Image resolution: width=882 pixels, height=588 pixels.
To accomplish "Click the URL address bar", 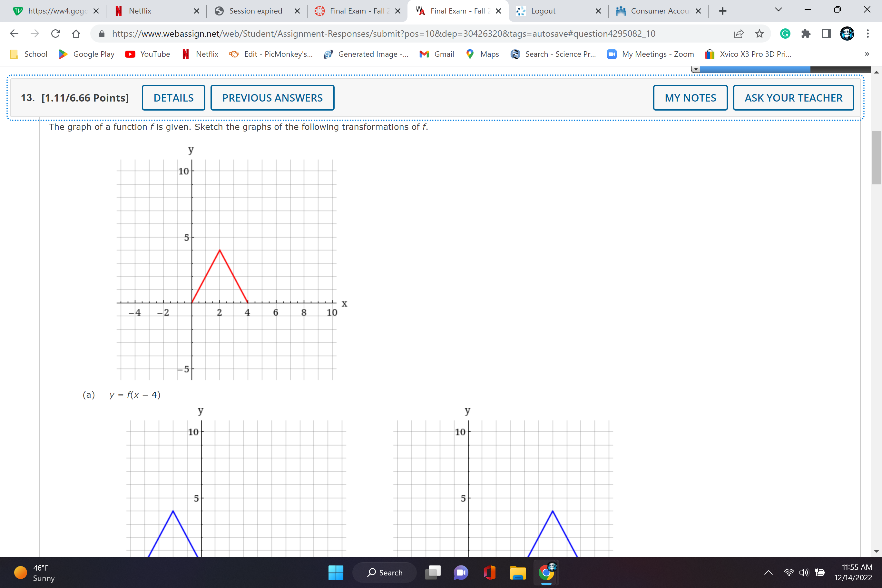I will click(x=383, y=34).
